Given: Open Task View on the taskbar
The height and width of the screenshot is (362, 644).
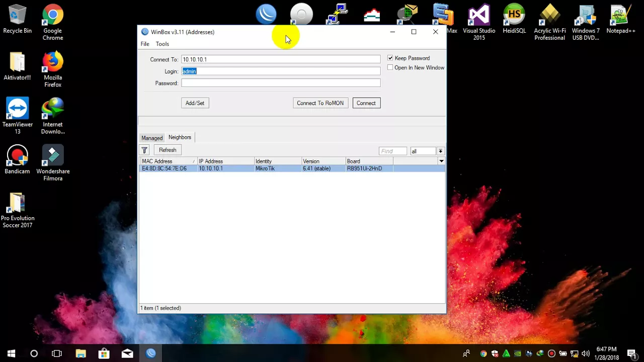Looking at the screenshot, I should 57,353.
